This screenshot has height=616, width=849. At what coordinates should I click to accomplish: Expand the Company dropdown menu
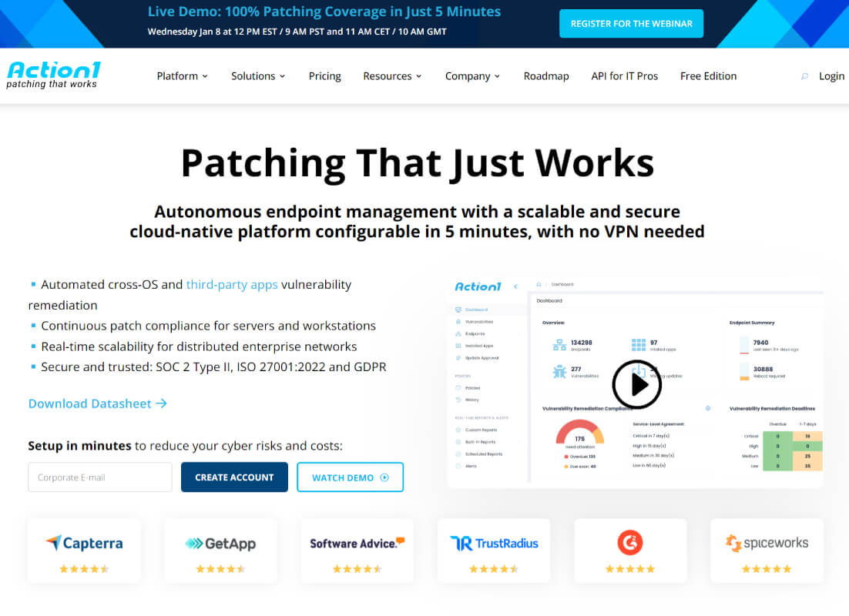(x=472, y=76)
